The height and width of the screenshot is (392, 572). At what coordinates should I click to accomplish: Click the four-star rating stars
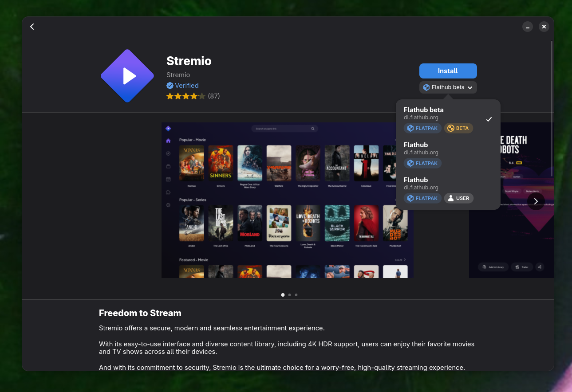185,96
